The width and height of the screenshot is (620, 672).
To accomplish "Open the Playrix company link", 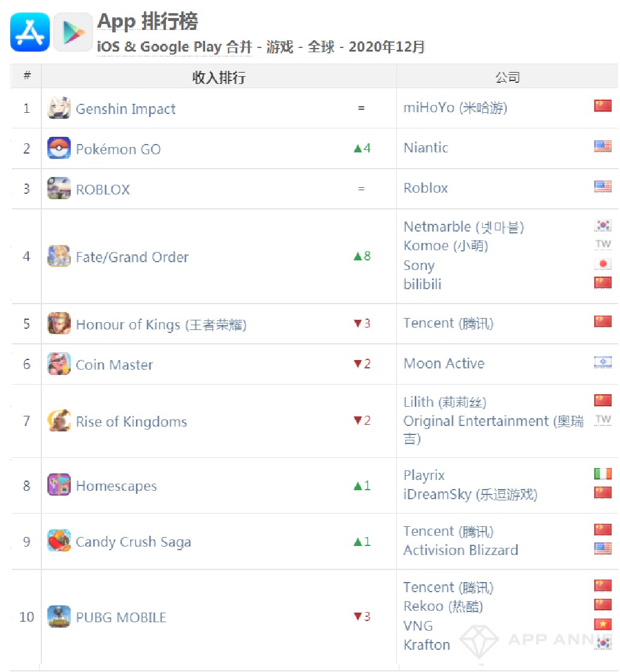I will click(425, 475).
